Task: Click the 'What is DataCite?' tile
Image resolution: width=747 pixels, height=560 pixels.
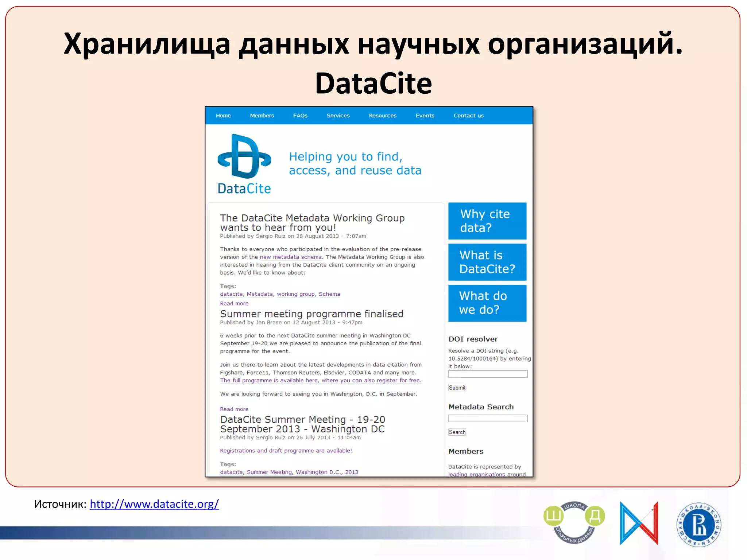Action: (487, 262)
